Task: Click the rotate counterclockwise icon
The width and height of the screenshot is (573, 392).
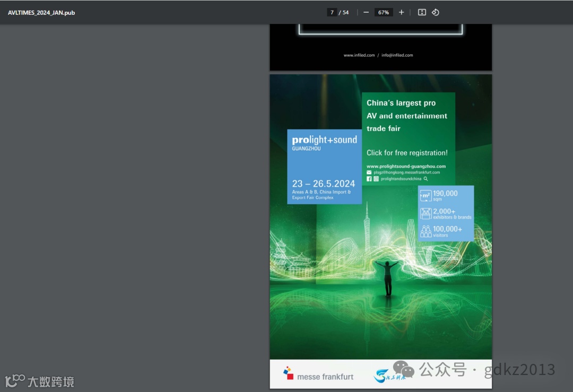Action: (435, 12)
